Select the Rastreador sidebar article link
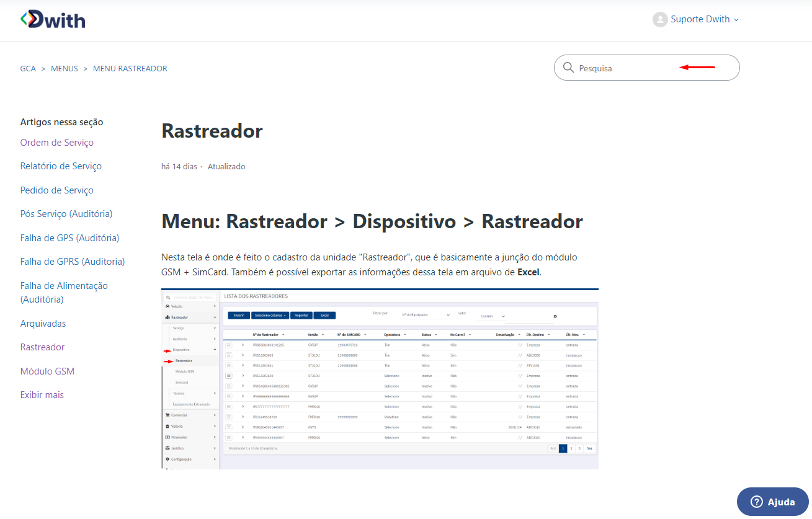 pos(43,347)
